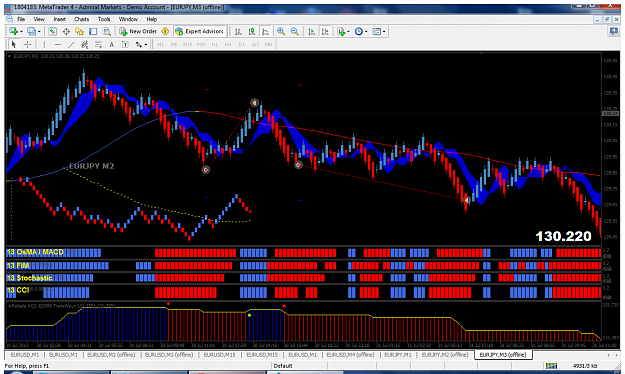625x374 pixels.
Task: Select the Fibonacci Retracement tool
Action: [x=98, y=44]
